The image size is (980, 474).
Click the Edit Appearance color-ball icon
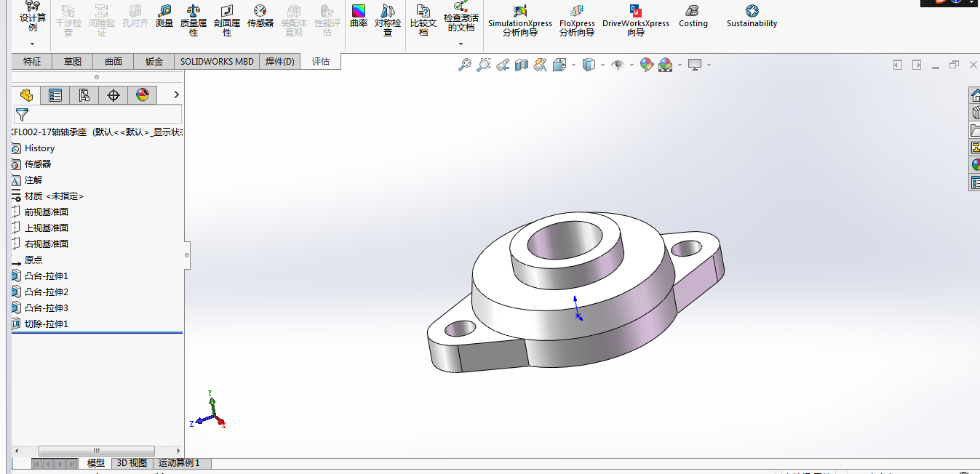point(646,65)
